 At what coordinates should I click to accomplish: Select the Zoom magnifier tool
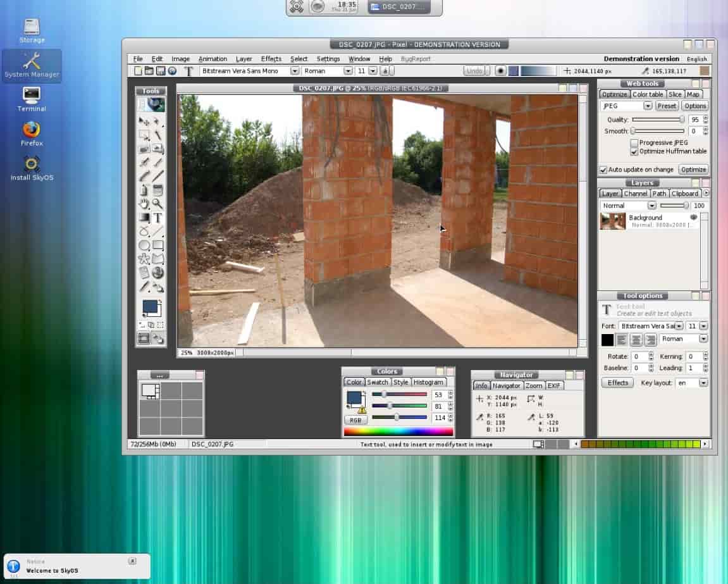(157, 202)
